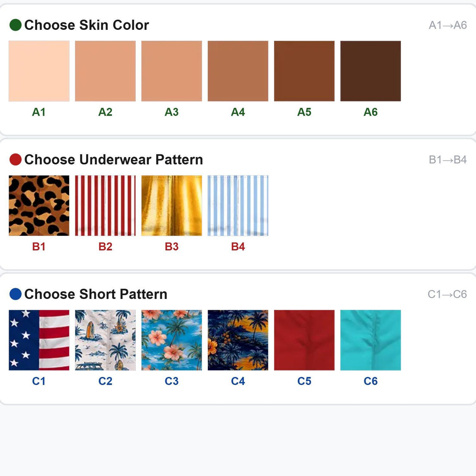Choose skin color swatch A2
The image size is (476, 476).
[x=105, y=71]
